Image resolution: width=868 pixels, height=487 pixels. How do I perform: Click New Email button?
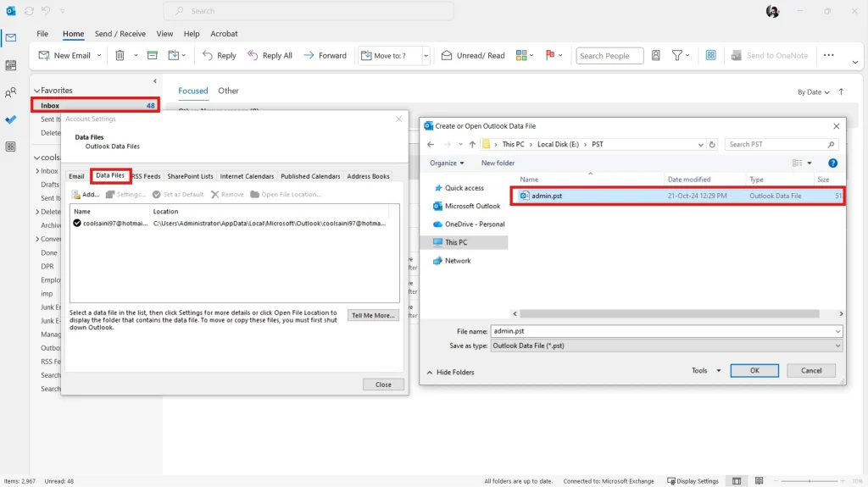[64, 55]
